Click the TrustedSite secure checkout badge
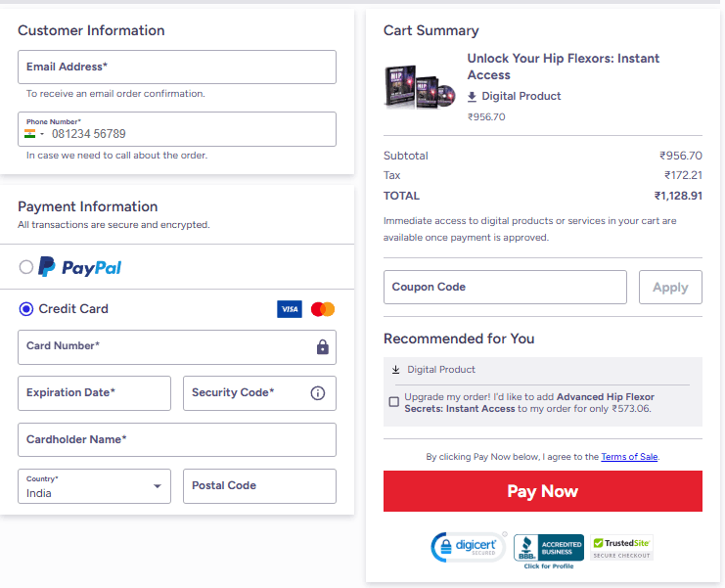The height and width of the screenshot is (588, 725). click(622, 548)
